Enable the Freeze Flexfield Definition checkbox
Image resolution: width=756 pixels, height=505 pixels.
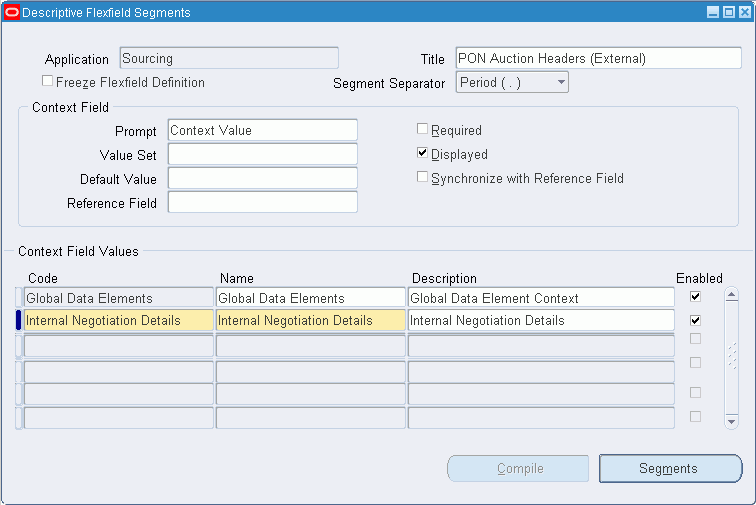[48, 82]
